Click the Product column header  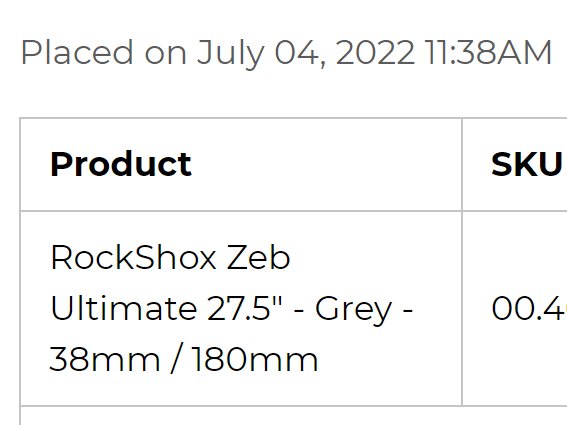point(121,165)
